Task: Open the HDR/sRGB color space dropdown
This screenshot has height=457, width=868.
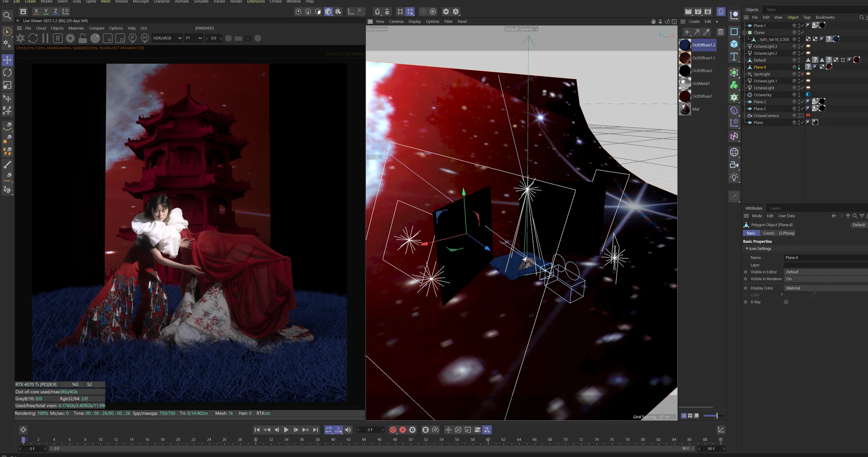Action: 167,38
